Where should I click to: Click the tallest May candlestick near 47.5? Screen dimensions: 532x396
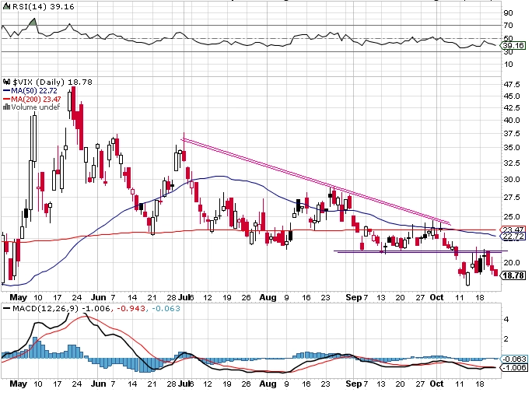[74, 107]
